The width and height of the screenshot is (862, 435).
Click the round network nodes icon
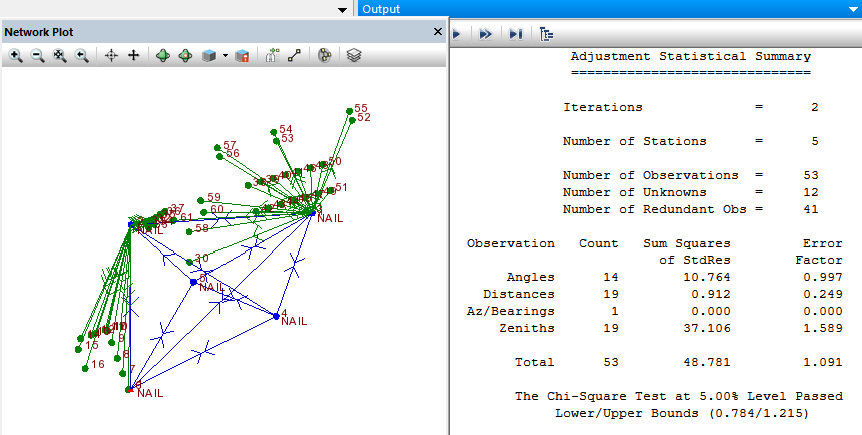click(324, 56)
